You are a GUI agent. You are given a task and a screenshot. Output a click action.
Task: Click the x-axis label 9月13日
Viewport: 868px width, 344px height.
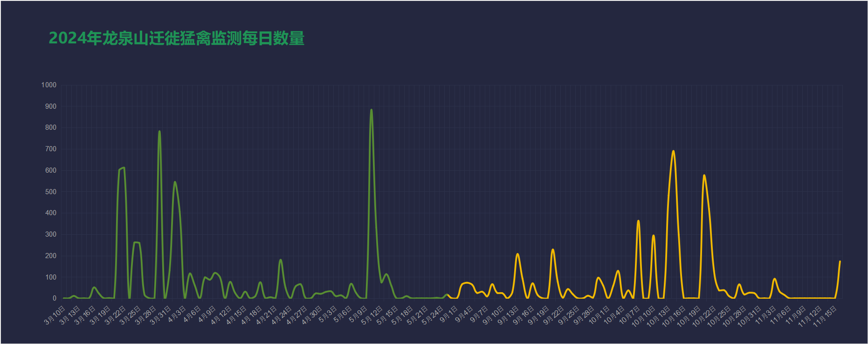click(x=509, y=315)
